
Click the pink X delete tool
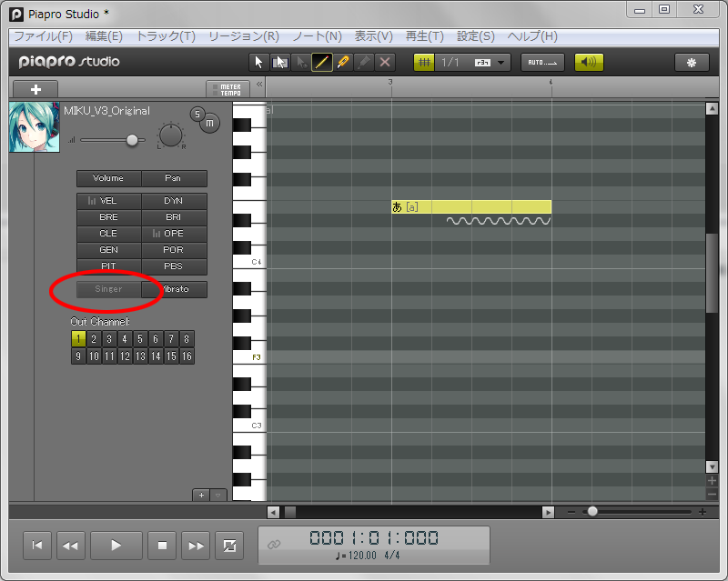pos(385,62)
